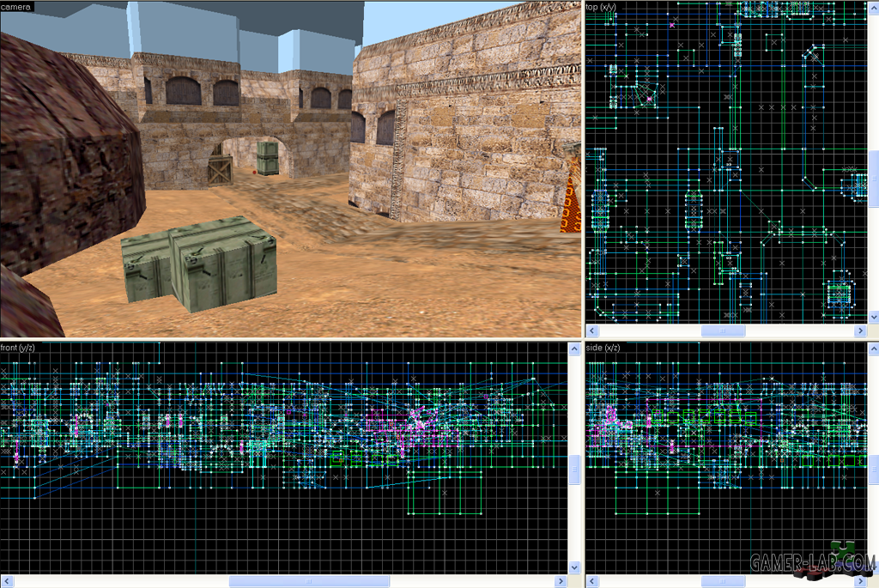The height and width of the screenshot is (588, 879).
Task: Click the 'top (x/y)' viewport label
Action: point(600,7)
